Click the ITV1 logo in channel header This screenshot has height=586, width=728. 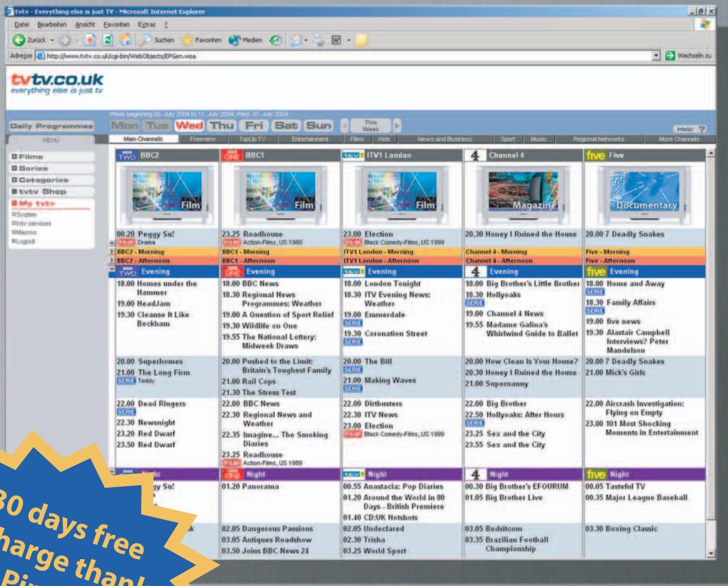pyautogui.click(x=353, y=156)
